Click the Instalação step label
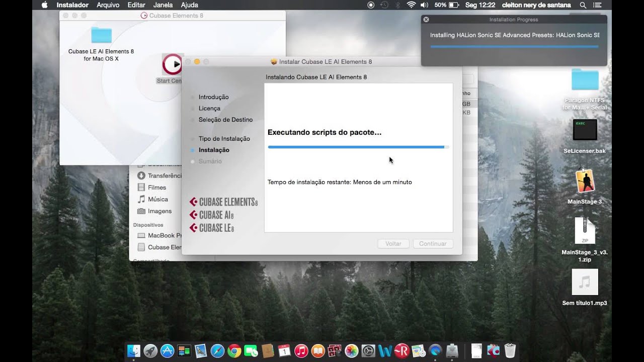644x362 pixels. coord(214,150)
